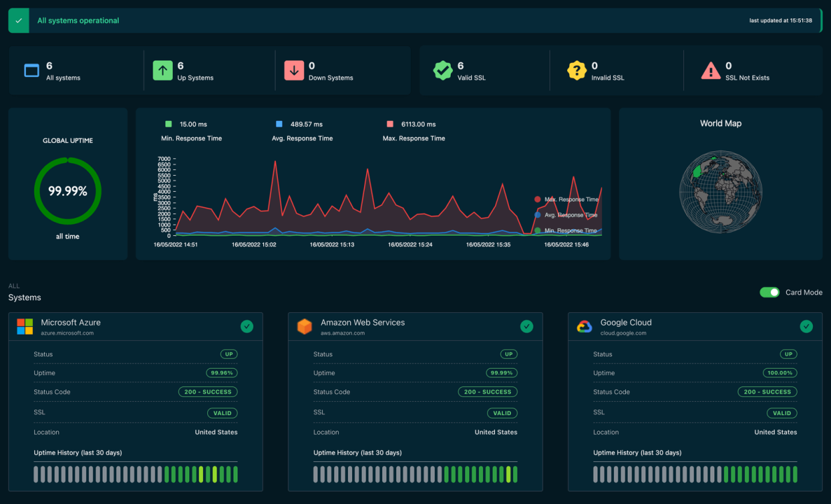Open the azure.microsoft.com link
Viewport: 831px width, 504px height.
tap(67, 333)
